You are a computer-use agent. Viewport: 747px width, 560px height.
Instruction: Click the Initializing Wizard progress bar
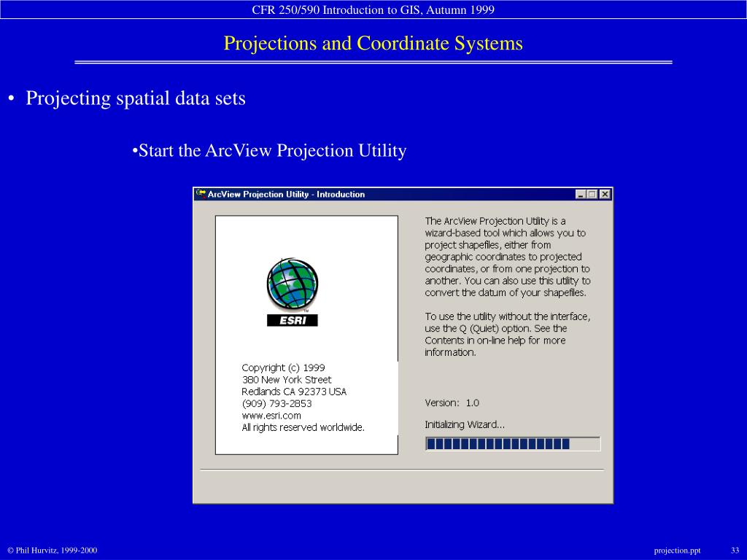[x=513, y=444]
